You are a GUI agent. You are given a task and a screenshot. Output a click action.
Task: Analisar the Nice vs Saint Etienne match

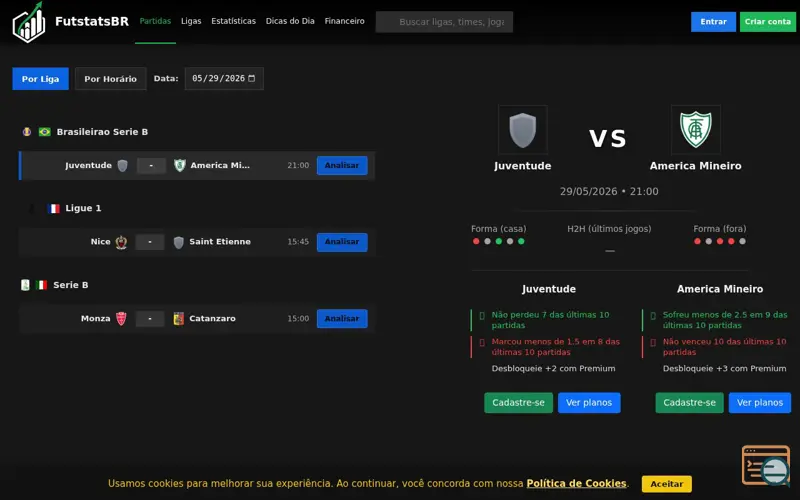[x=342, y=242]
